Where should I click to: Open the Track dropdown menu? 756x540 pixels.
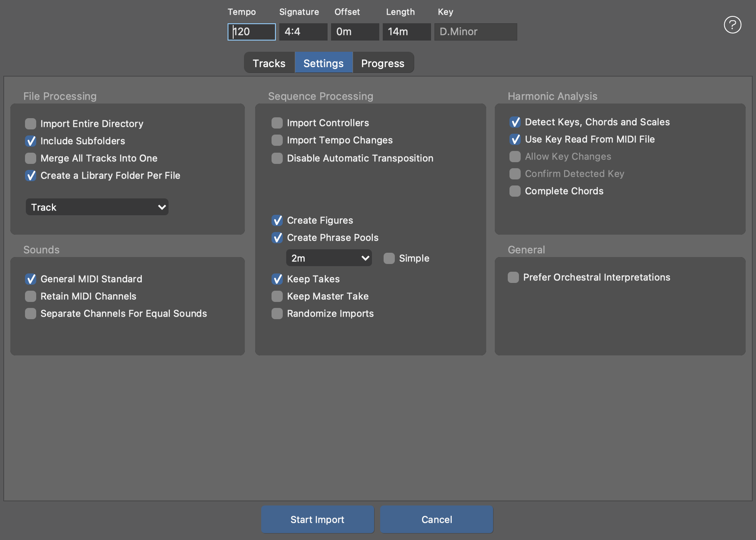97,207
